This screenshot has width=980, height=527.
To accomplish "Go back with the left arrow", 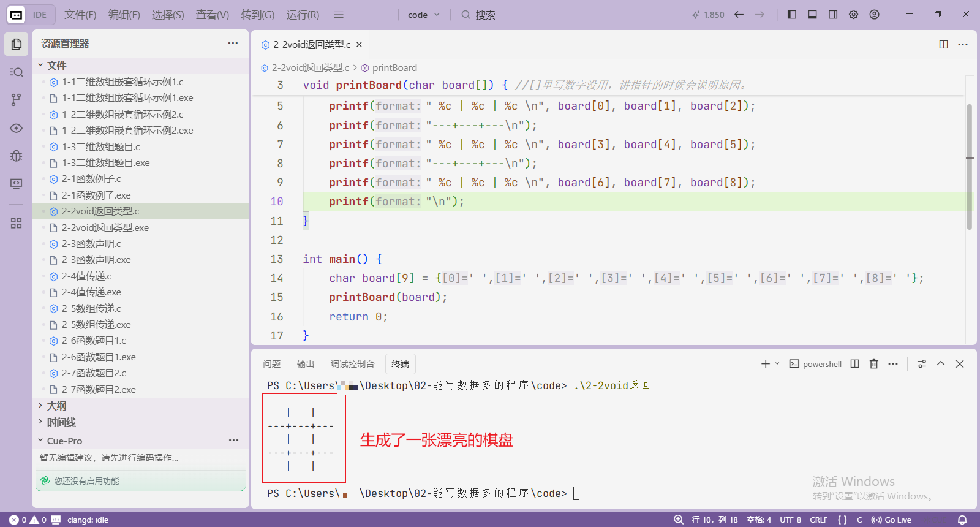I will coord(739,15).
